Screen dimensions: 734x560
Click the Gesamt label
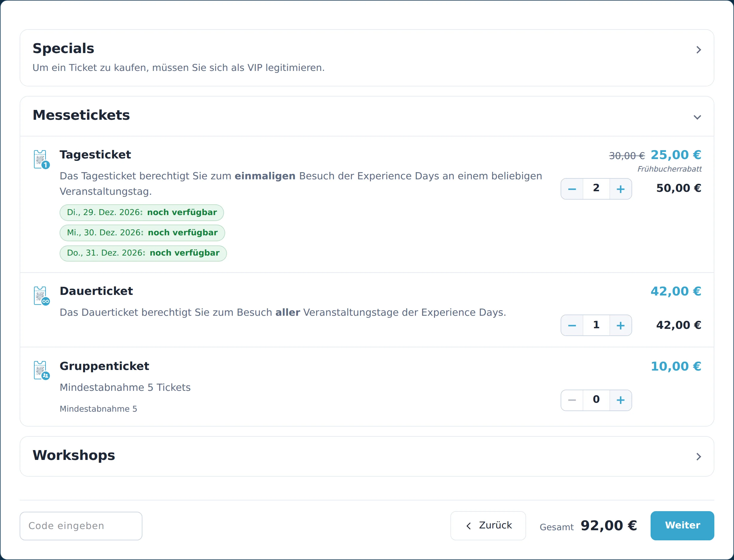tap(557, 527)
